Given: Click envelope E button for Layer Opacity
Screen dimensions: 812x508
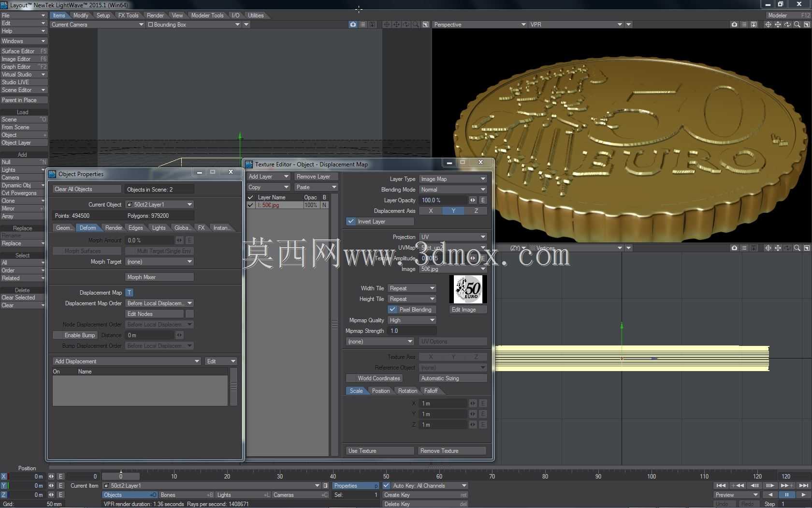Looking at the screenshot, I should pos(482,200).
